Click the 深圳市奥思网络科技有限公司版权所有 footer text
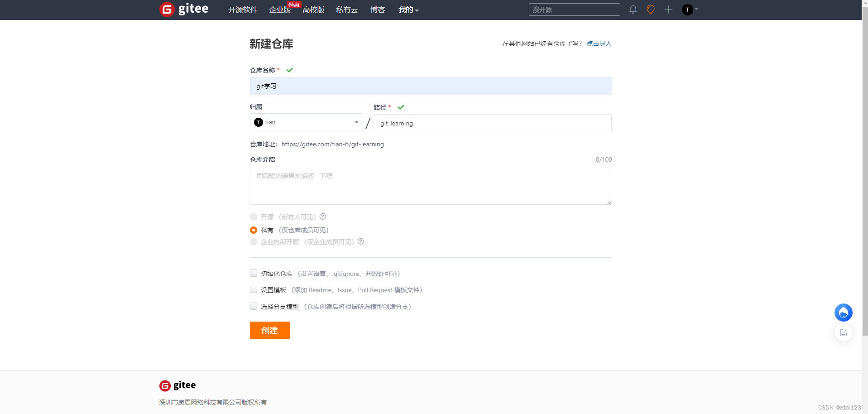868x414 pixels. (x=213, y=402)
